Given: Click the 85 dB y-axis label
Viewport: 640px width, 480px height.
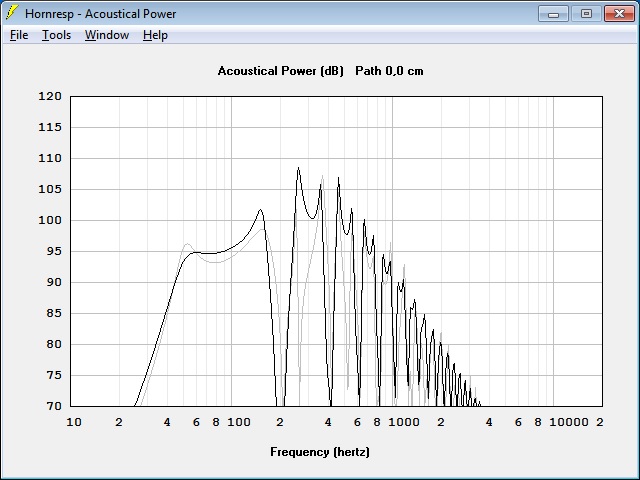Looking at the screenshot, I should (x=53, y=313).
